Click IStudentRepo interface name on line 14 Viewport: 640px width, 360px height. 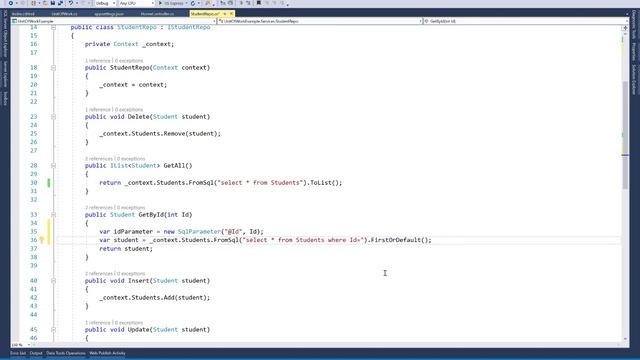click(x=189, y=27)
